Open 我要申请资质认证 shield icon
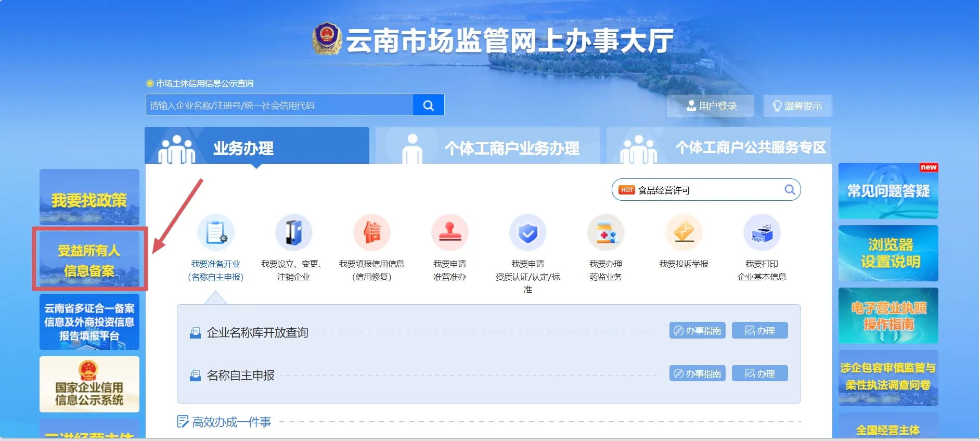980x441 pixels. tap(527, 232)
